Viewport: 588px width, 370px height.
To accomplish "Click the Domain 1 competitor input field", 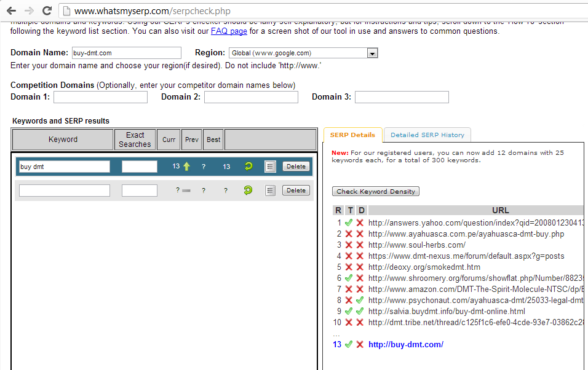I will pyautogui.click(x=100, y=96).
